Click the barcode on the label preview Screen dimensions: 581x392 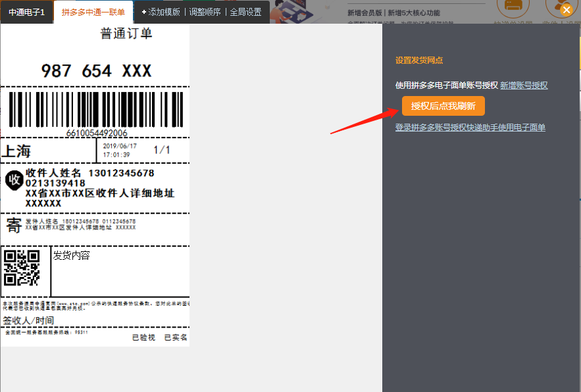96,110
